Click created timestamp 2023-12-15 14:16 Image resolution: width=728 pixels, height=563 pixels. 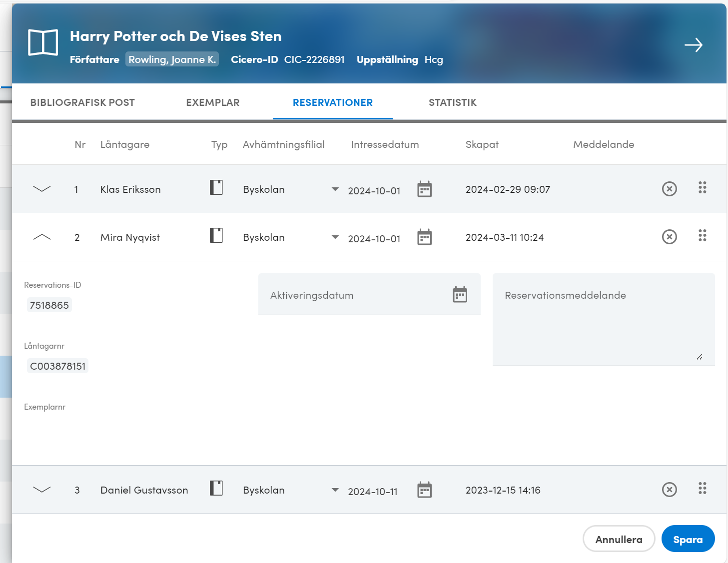click(x=503, y=490)
